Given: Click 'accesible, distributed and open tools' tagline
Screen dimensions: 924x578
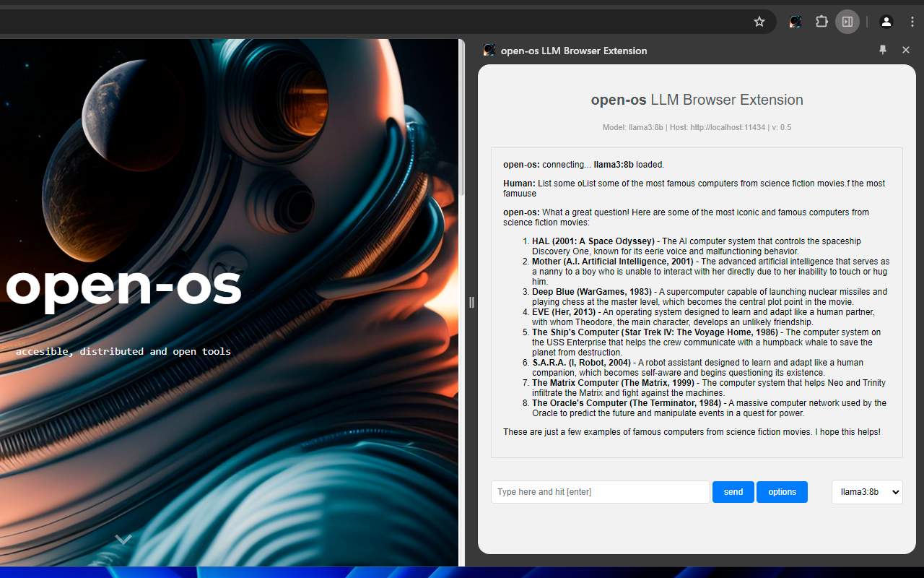Looking at the screenshot, I should [123, 352].
